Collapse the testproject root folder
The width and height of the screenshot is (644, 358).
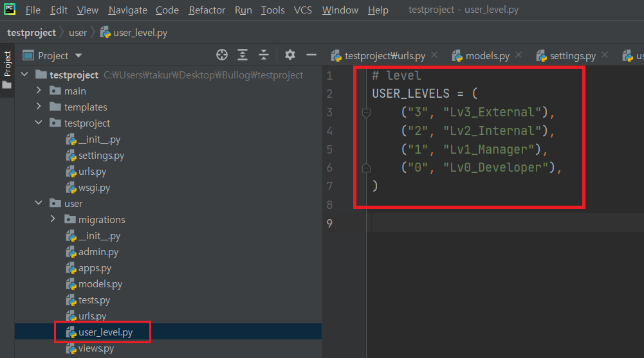click(24, 75)
